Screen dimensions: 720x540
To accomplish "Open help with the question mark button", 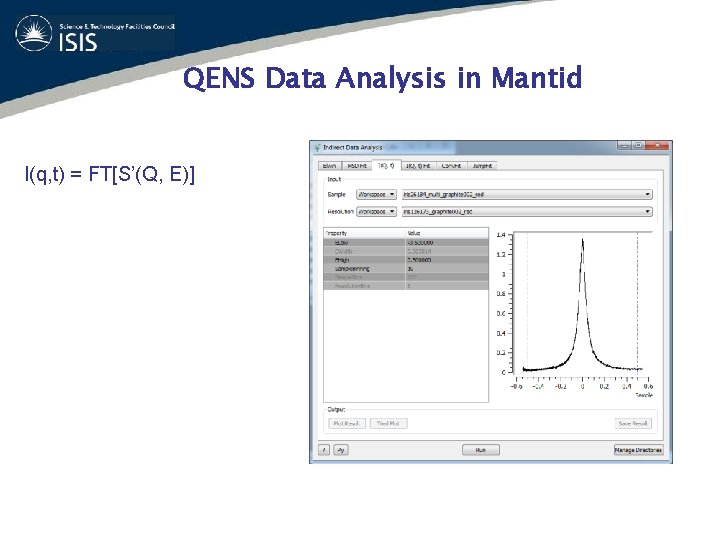I will point(324,450).
